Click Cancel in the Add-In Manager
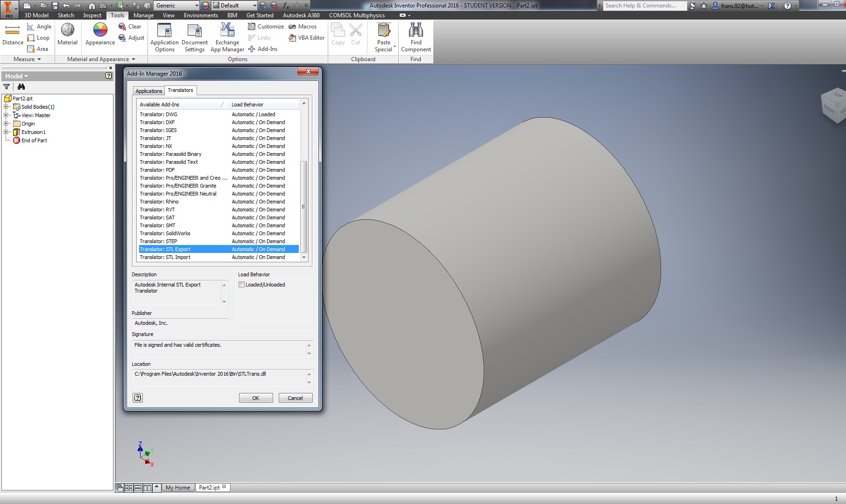The image size is (846, 504). tap(295, 398)
